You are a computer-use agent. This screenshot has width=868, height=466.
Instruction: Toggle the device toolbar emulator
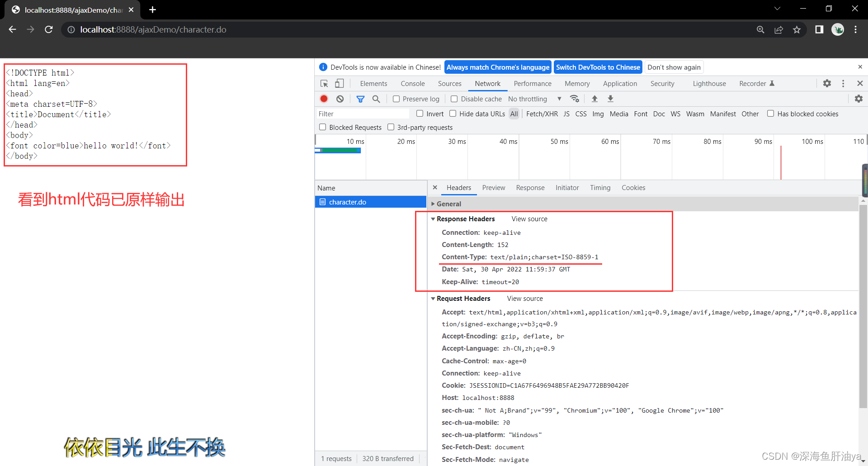(339, 83)
